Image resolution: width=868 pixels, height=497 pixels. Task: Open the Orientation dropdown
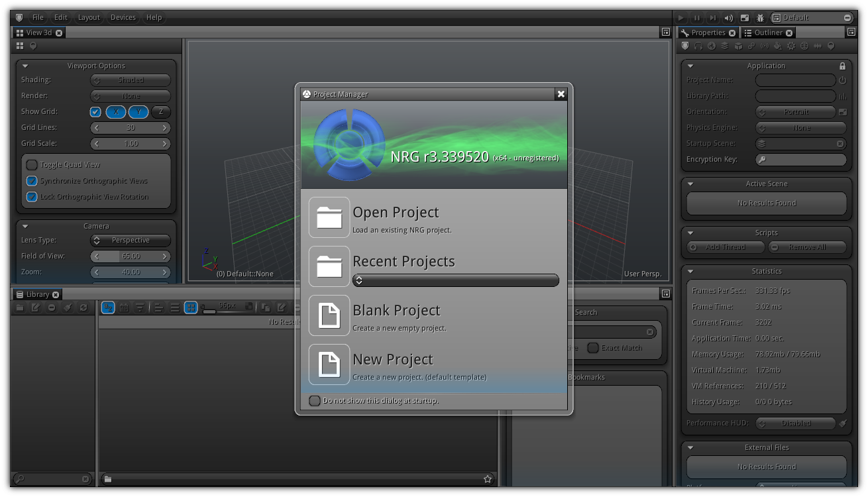point(796,112)
